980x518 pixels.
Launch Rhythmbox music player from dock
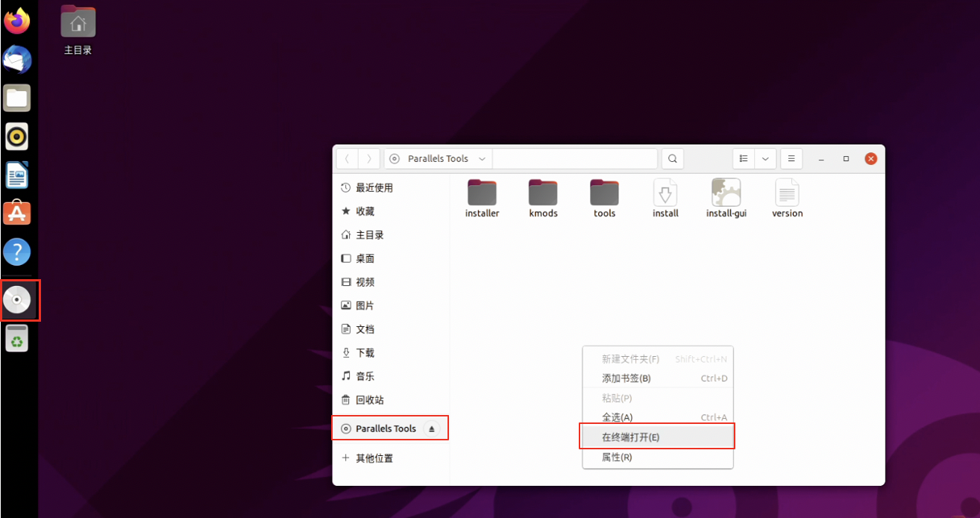click(16, 137)
